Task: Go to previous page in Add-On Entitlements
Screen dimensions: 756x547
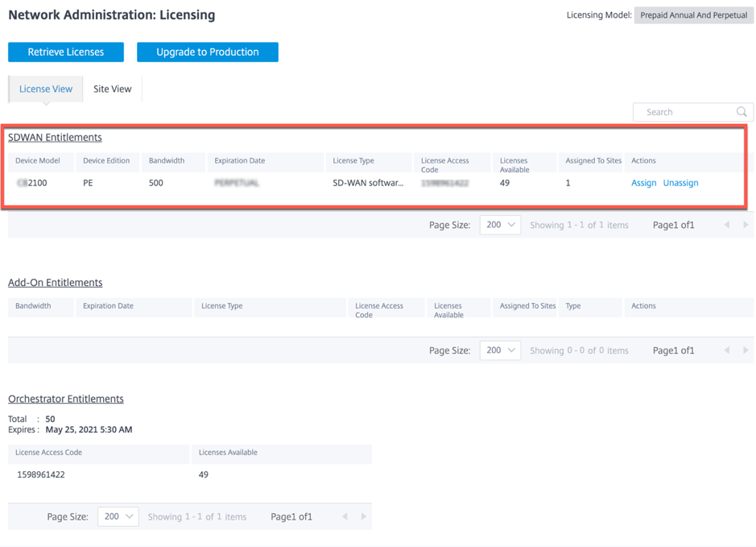Action: (x=726, y=350)
